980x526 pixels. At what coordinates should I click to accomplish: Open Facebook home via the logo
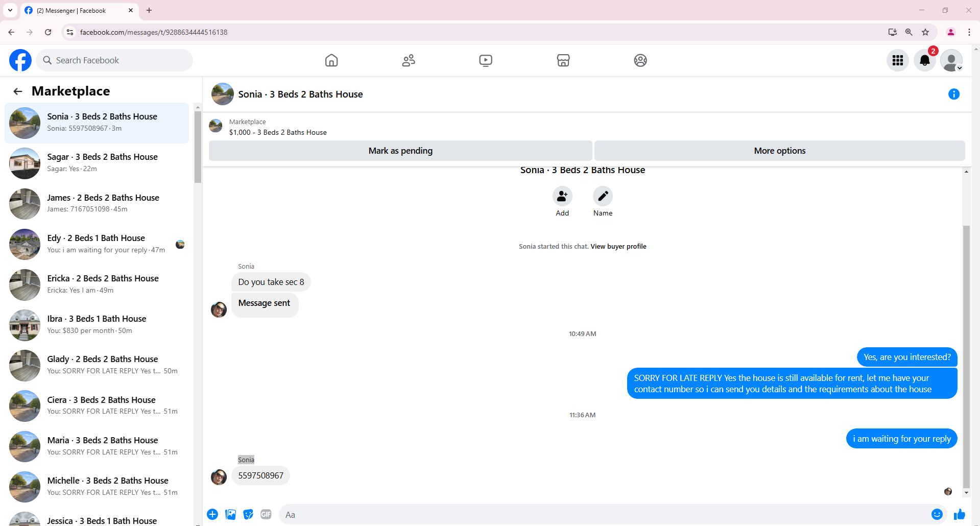[20, 60]
